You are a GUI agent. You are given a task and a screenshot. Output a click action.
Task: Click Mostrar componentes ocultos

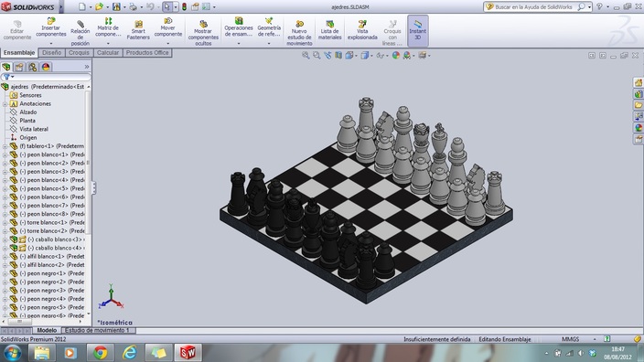(203, 33)
